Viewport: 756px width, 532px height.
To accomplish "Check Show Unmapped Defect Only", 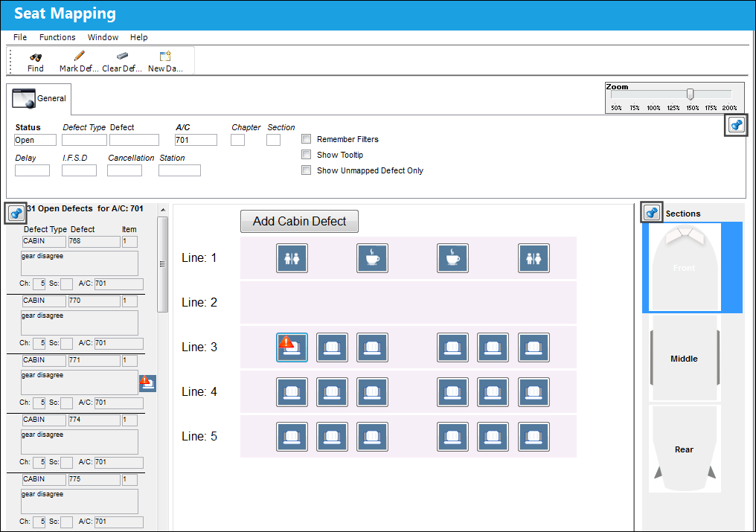I will pos(306,170).
